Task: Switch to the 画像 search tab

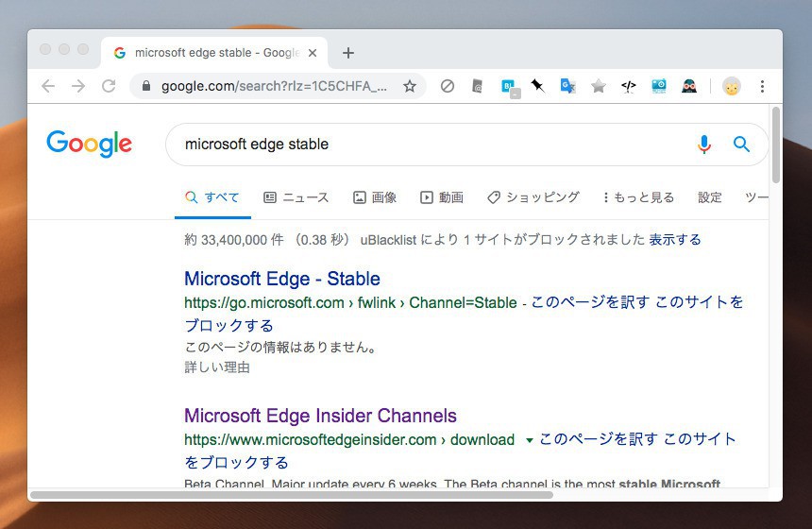Action: 375,197
